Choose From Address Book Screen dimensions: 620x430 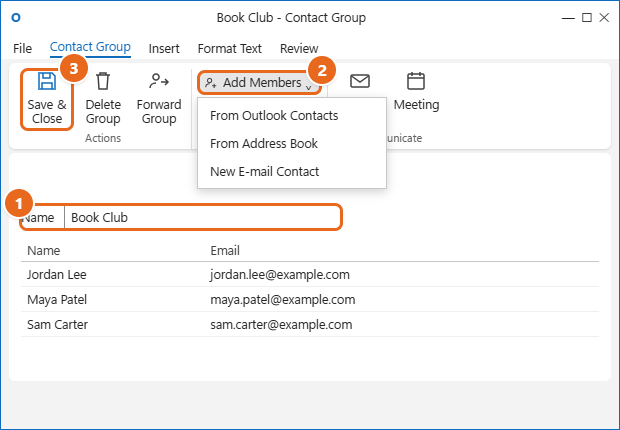[264, 144]
